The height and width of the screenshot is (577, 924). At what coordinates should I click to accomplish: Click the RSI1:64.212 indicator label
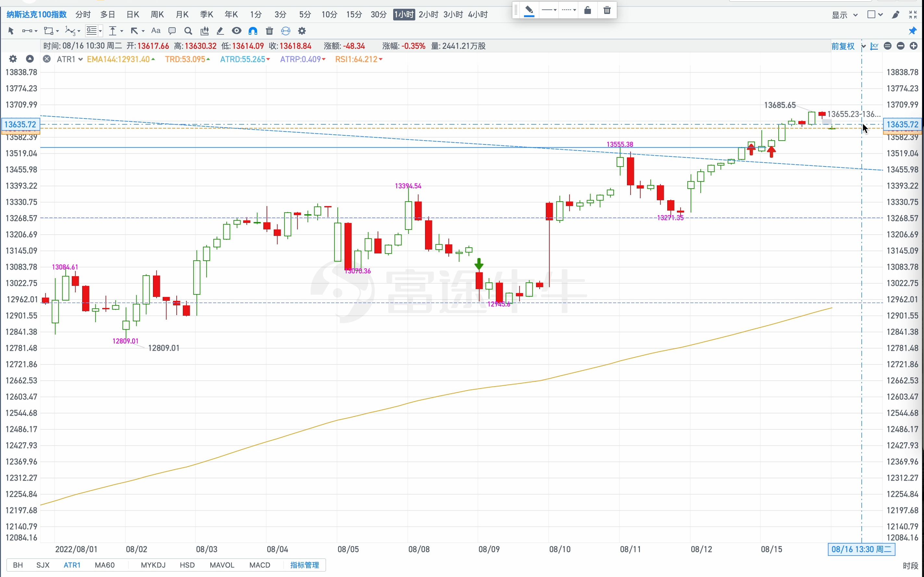point(358,59)
